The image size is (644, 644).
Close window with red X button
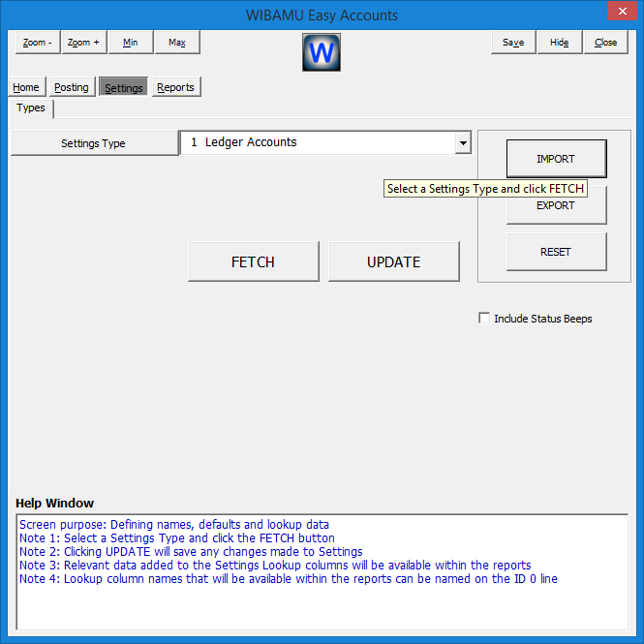tap(623, 11)
